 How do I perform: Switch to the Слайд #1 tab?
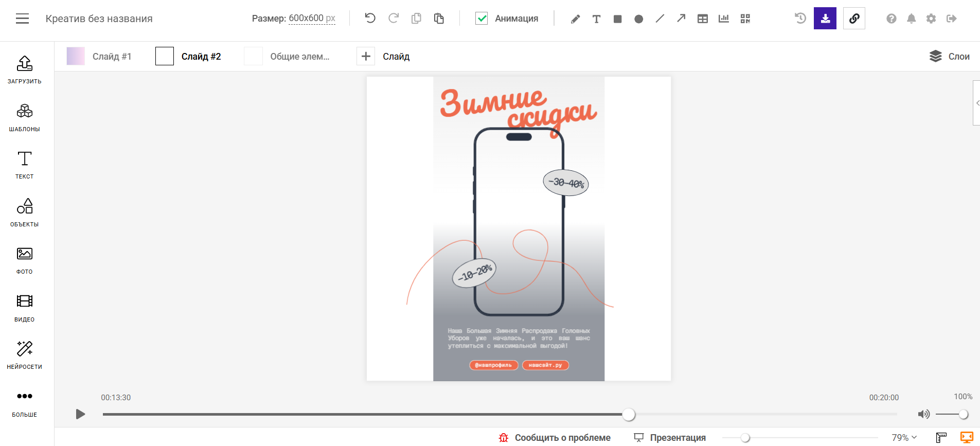99,56
